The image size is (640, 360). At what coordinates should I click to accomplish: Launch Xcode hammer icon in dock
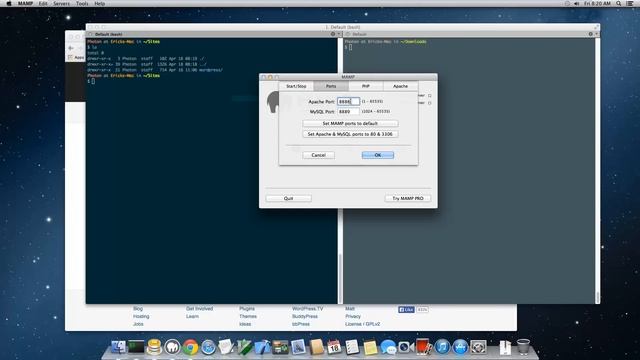[262, 347]
